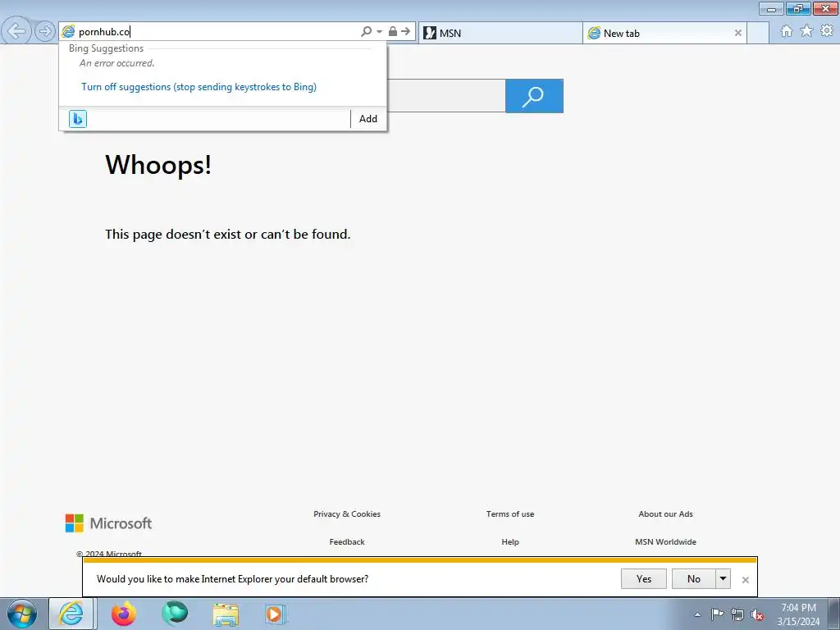Click the network status tray icon
The width and height of the screenshot is (840, 630).
(737, 614)
